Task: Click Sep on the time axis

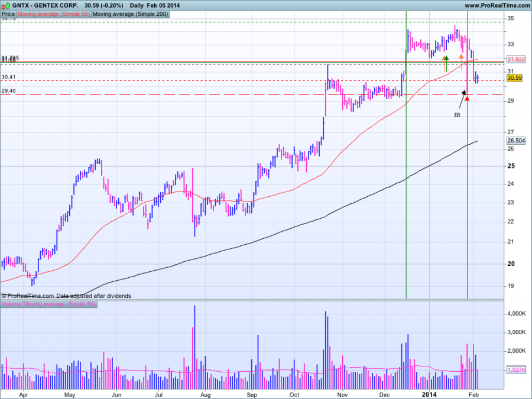Action: click(x=252, y=395)
